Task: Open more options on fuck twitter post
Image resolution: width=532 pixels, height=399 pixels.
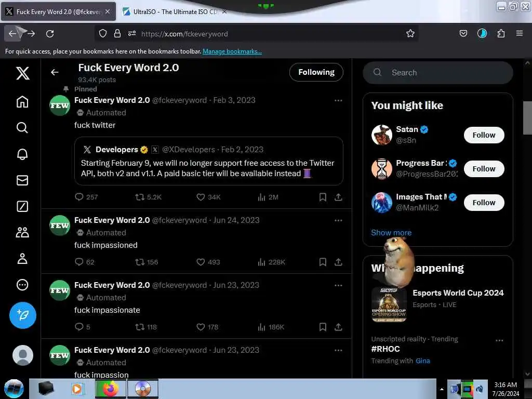Action: (338, 100)
